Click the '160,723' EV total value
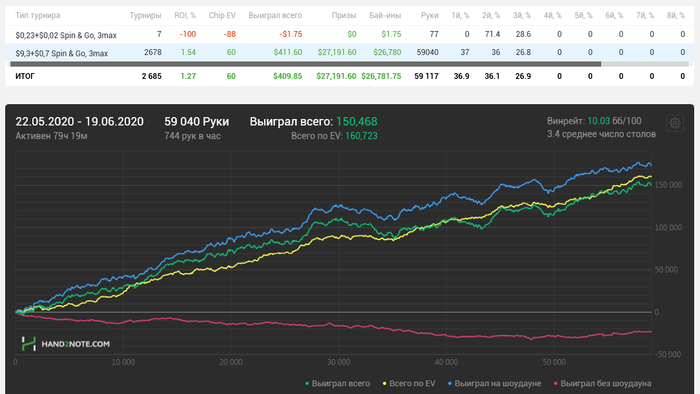The height and width of the screenshot is (394, 700). point(361,136)
